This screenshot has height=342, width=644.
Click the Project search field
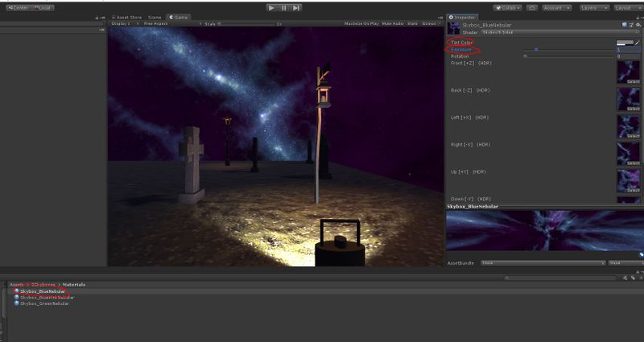click(x=560, y=278)
